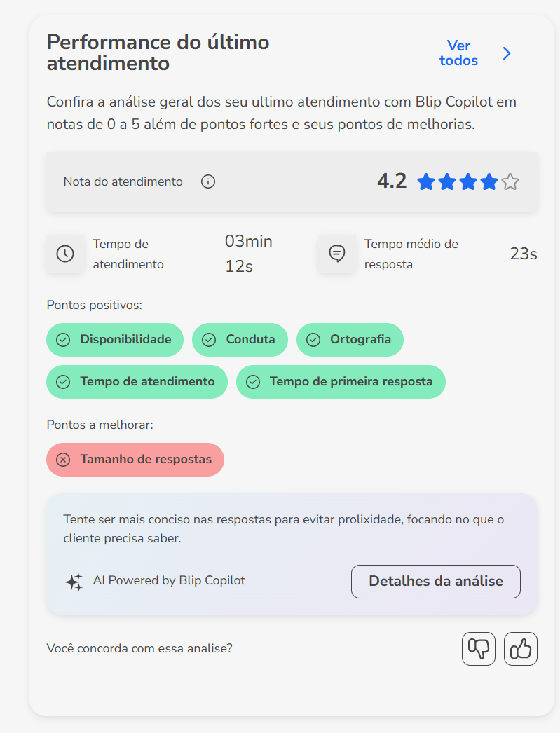Select the Tempo de atendimento tag

click(x=137, y=382)
